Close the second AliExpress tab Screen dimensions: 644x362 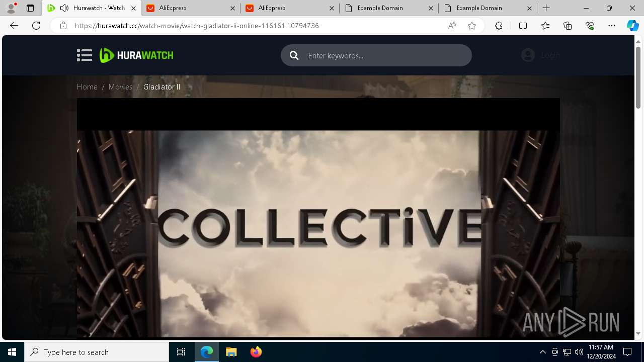point(331,8)
